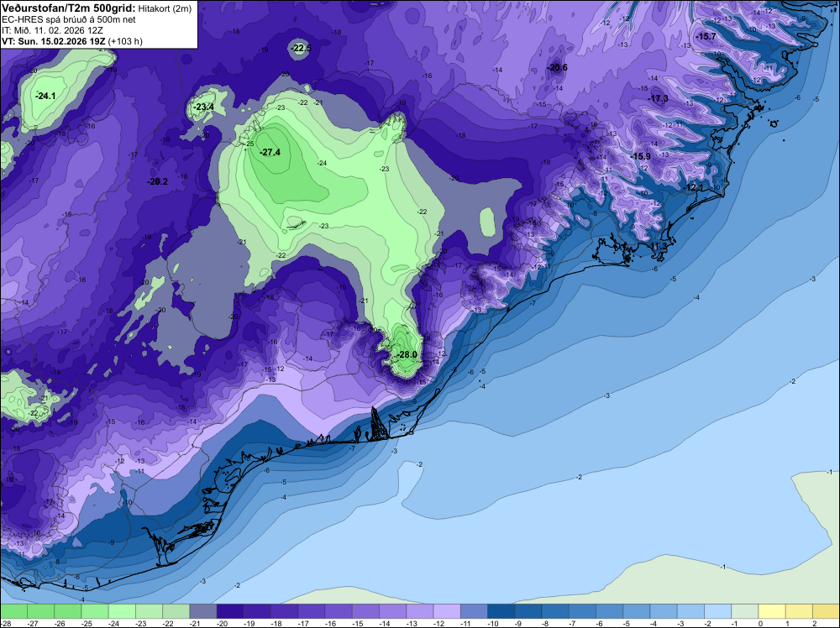
Task: Click the 'Hitakort (2m)' header text
Action: [x=165, y=8]
